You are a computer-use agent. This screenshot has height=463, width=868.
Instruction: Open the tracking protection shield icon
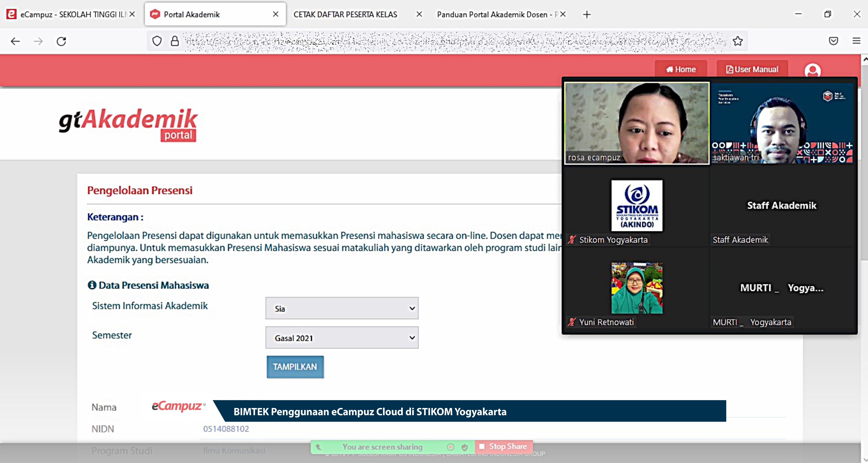click(157, 41)
